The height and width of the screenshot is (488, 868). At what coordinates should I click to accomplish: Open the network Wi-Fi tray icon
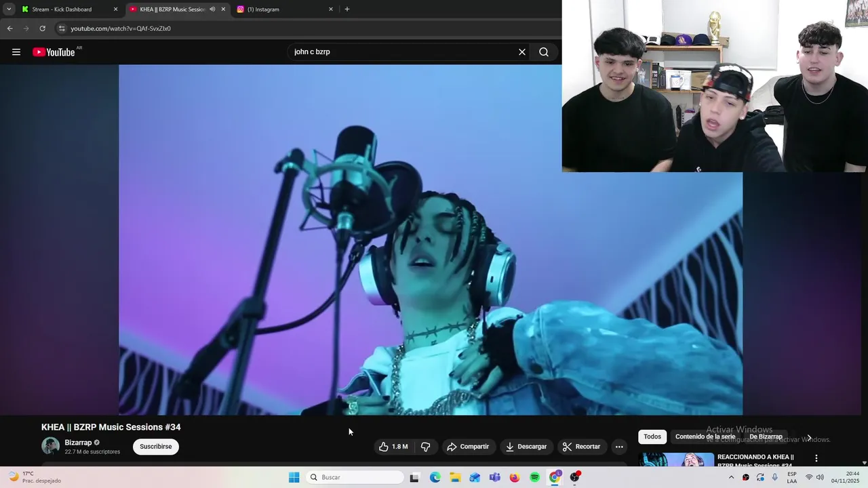[809, 477]
